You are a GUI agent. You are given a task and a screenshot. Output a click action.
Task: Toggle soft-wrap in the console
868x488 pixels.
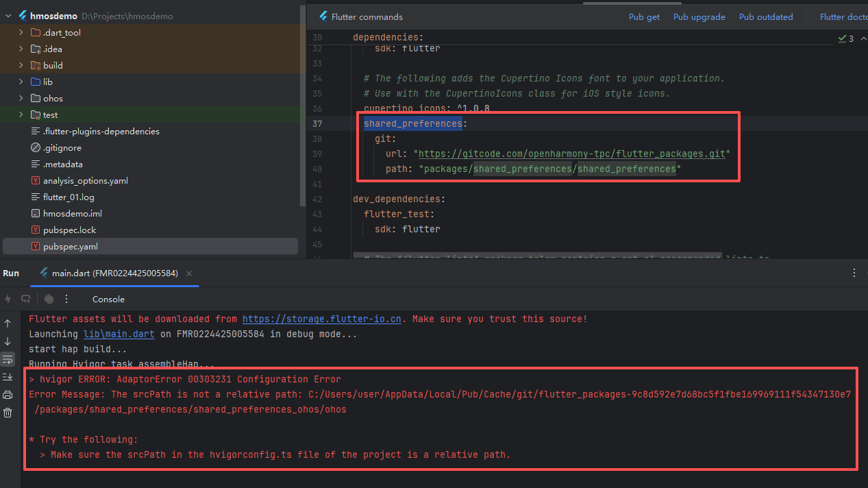(x=8, y=359)
